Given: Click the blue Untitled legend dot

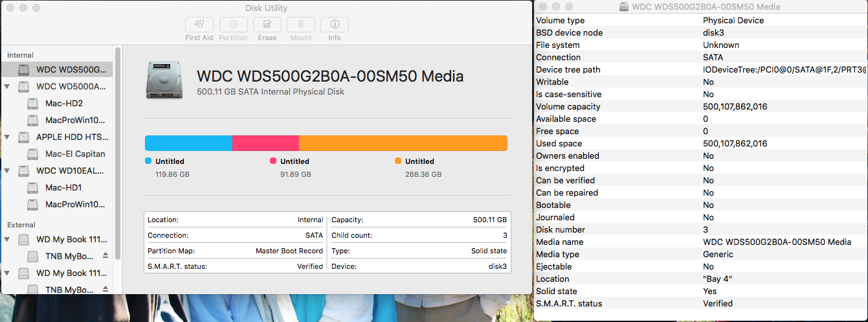Looking at the screenshot, I should 148,161.
